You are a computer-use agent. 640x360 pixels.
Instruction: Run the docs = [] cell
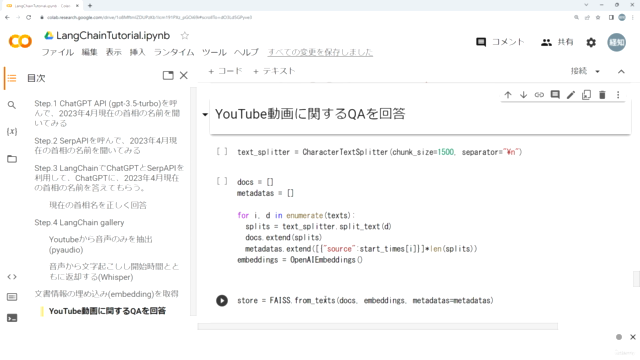(x=222, y=181)
